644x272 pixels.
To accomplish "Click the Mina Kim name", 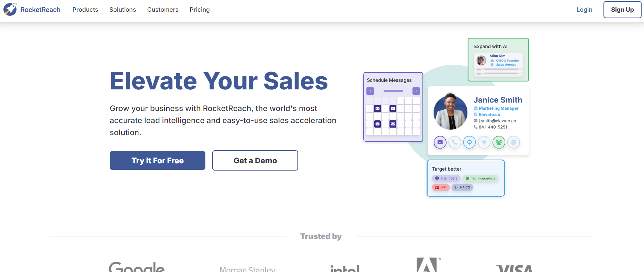I will pyautogui.click(x=497, y=56).
